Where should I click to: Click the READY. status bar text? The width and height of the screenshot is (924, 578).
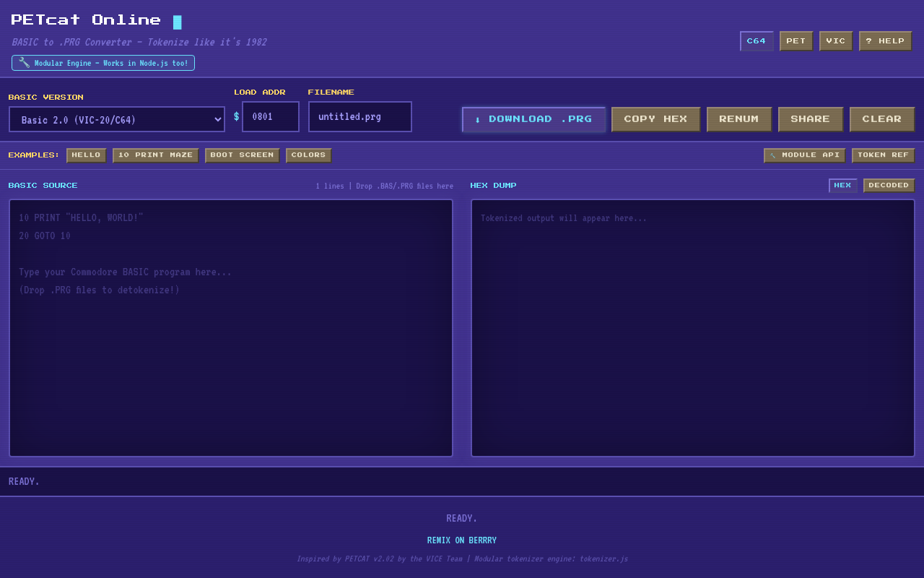point(25,481)
